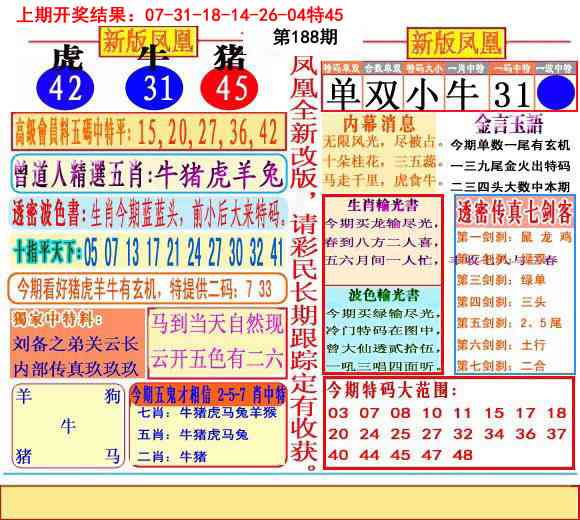Open the 波色輸光書 panel
580x520 pixels.
382,329
